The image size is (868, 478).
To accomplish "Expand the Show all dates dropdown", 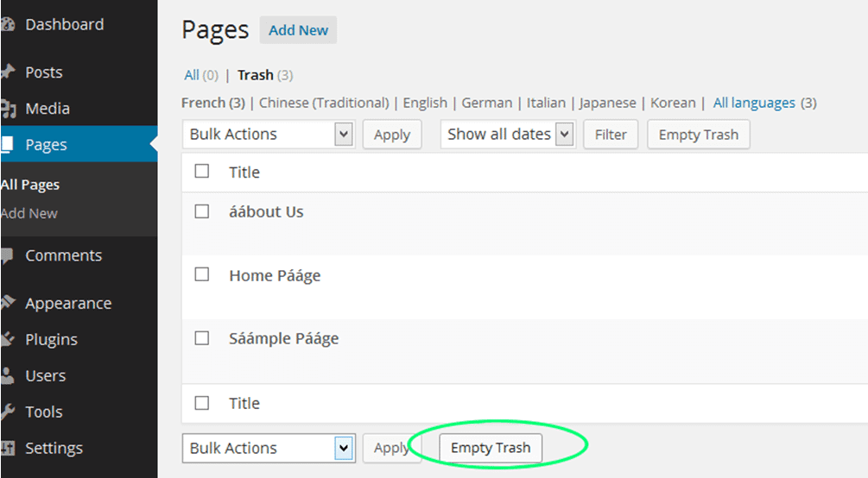I will tap(508, 135).
